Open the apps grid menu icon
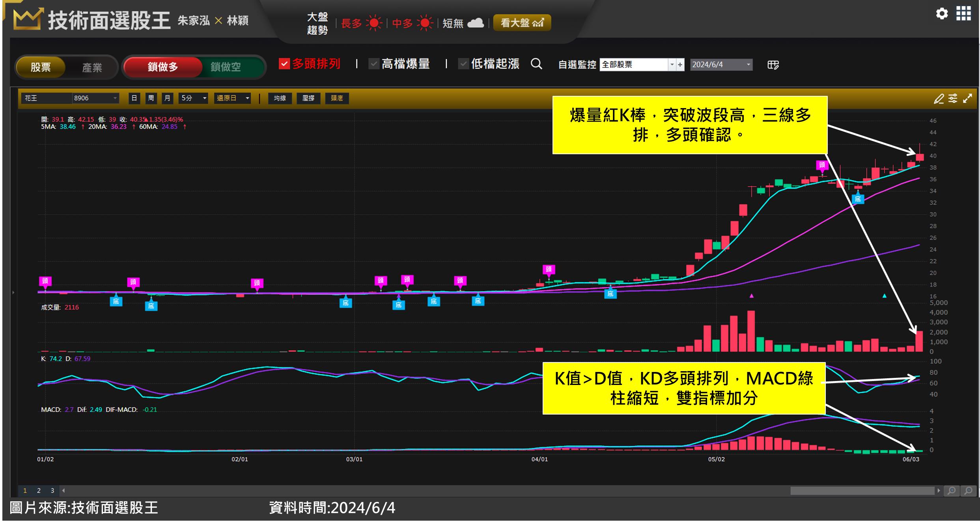 (x=963, y=14)
